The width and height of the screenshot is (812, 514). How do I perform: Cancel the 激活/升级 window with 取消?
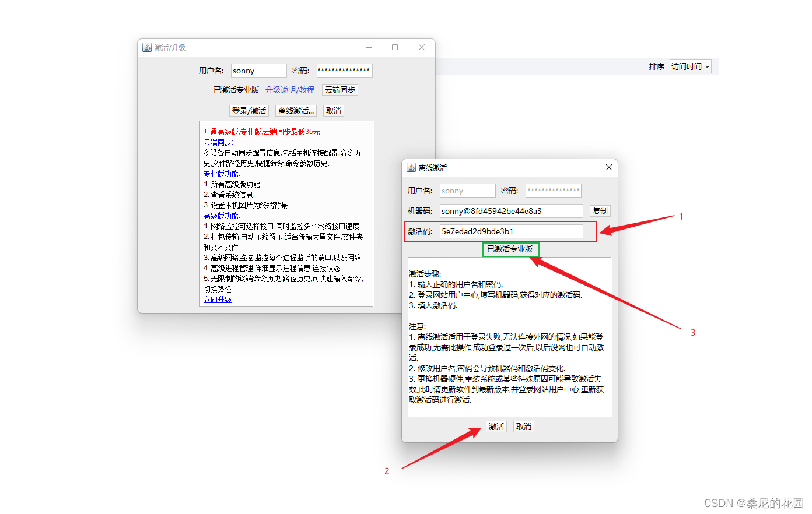click(334, 111)
